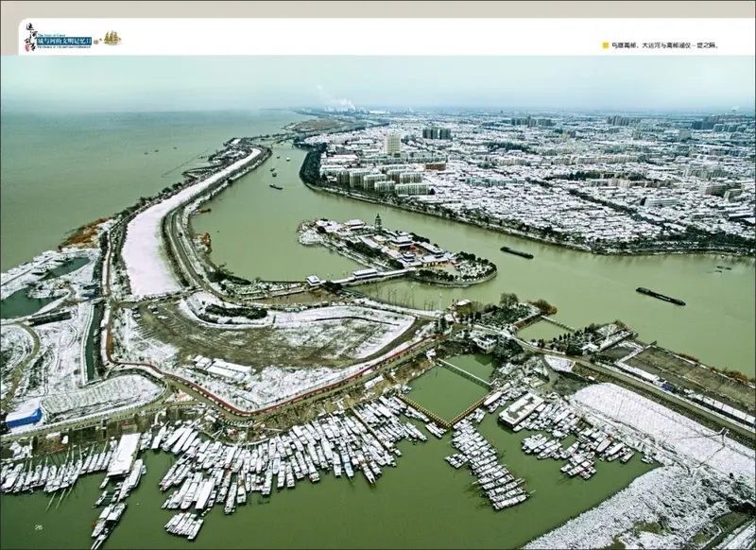
Task: Click the page number 26
Action: 39,527
